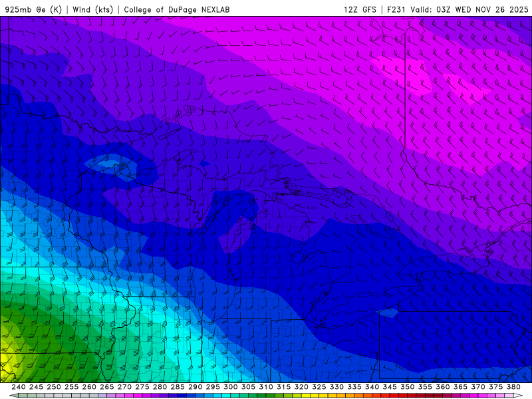532x399 pixels.
Task: Click the 280 value on the color scale
Action: (160, 387)
